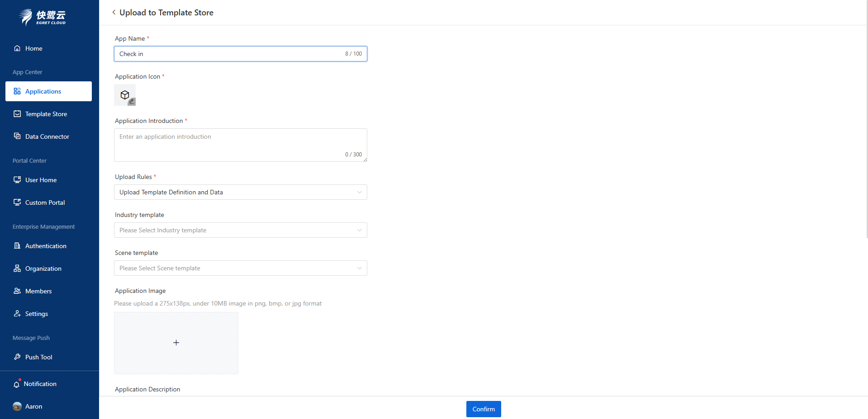Click the plus box to upload Application Image
The height and width of the screenshot is (419, 868).
(176, 343)
